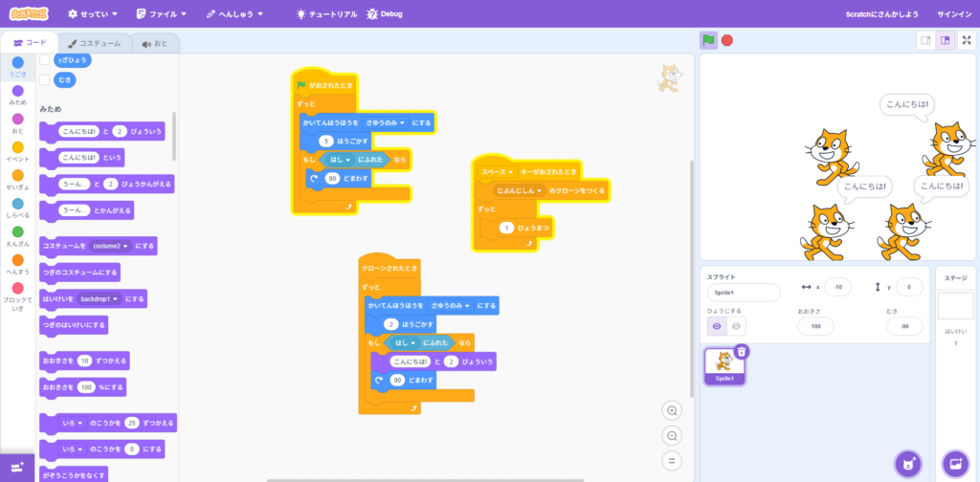Click the green flag to start
This screenshot has width=980, height=482.
708,40
